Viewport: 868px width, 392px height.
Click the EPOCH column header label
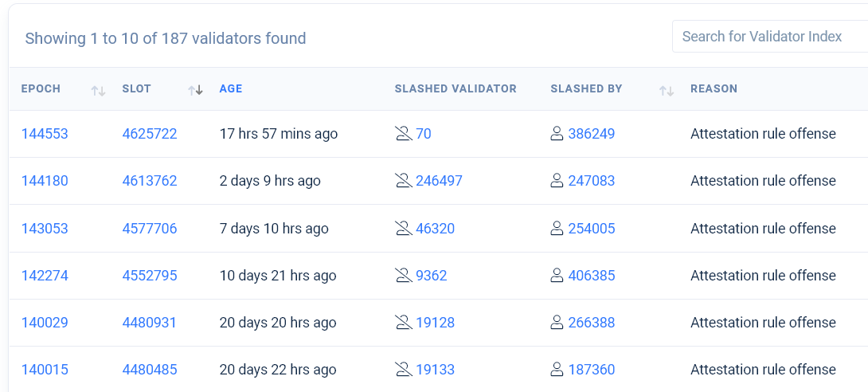[41, 88]
